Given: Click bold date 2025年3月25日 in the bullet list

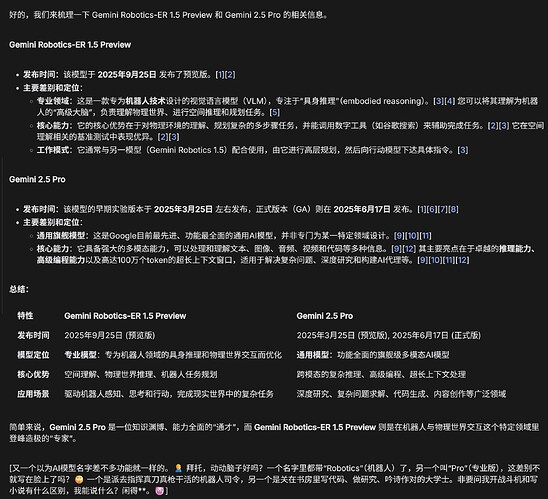Looking at the screenshot, I should (183, 209).
